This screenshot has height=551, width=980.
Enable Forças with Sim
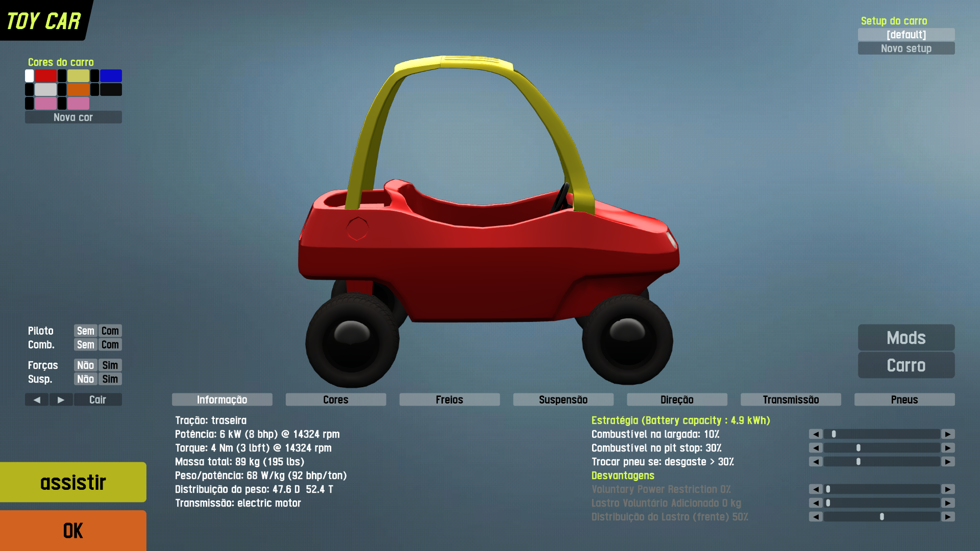(110, 365)
